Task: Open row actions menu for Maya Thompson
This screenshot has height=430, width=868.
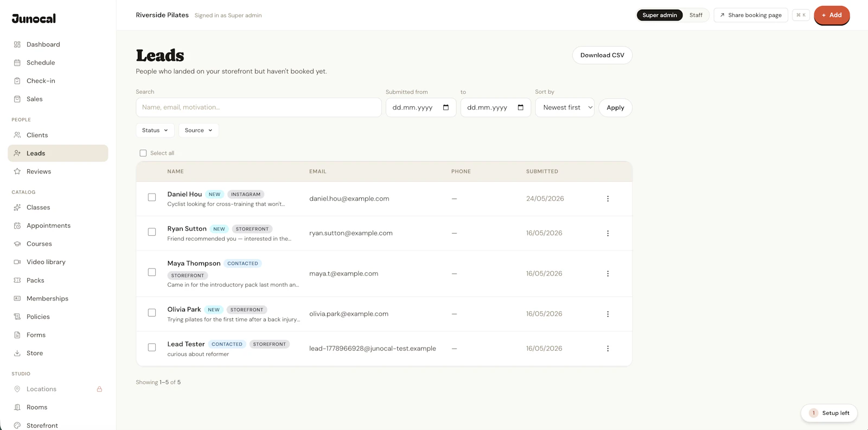Action: (608, 274)
